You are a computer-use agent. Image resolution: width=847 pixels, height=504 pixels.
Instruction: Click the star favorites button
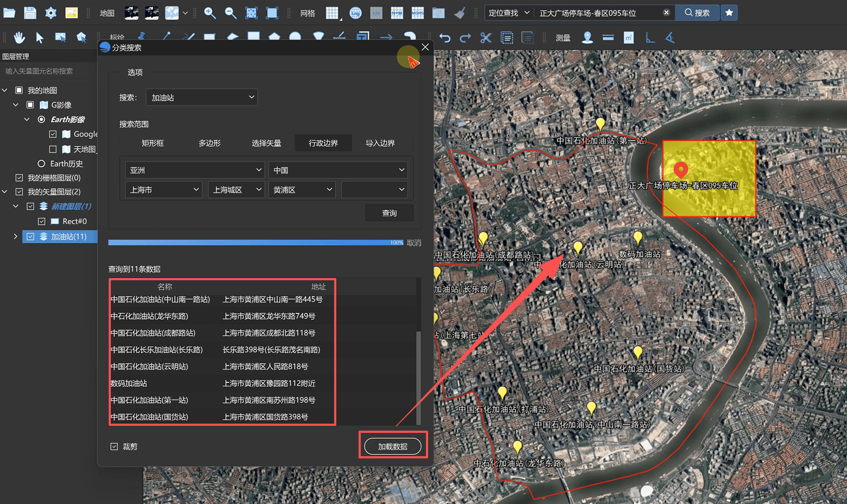(x=729, y=12)
